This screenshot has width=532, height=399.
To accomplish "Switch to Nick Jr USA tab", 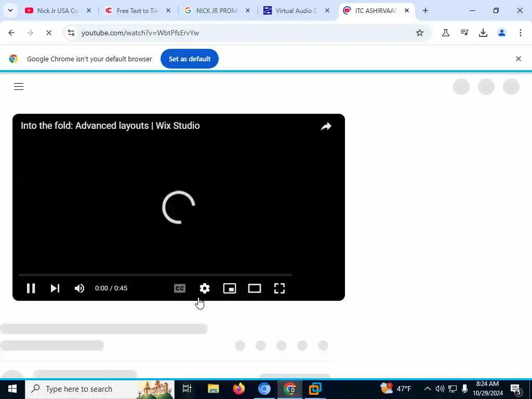I will click(x=58, y=10).
